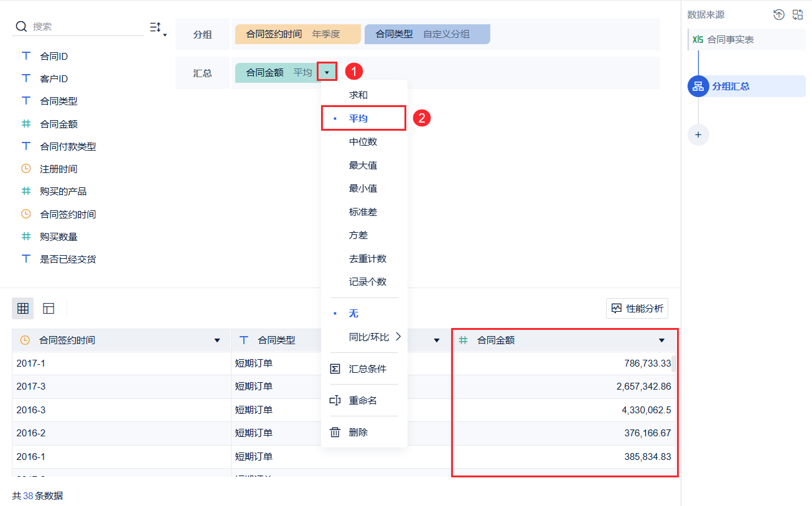Screen dimensions: 812x506
Task: Select 平均 aggregation option
Action: coord(364,118)
